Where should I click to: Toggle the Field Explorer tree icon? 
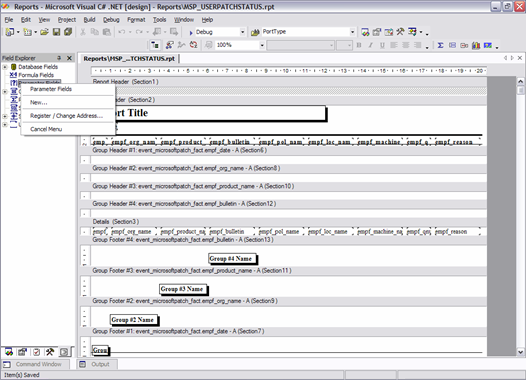155,45
